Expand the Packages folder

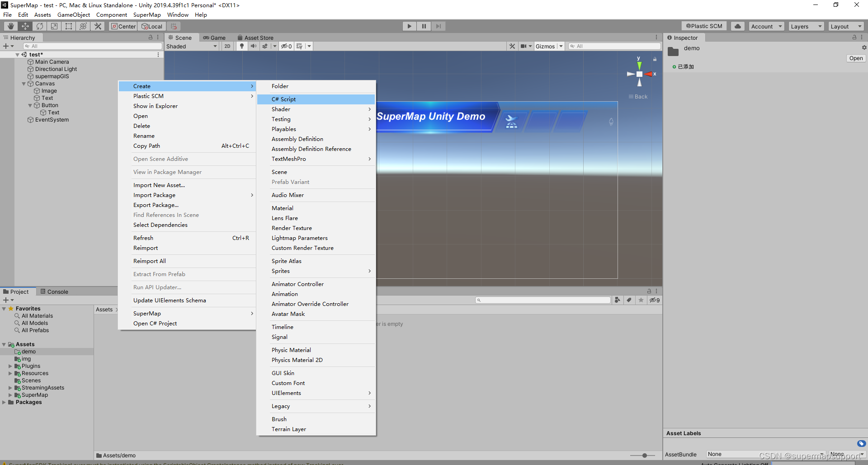[x=4, y=403]
